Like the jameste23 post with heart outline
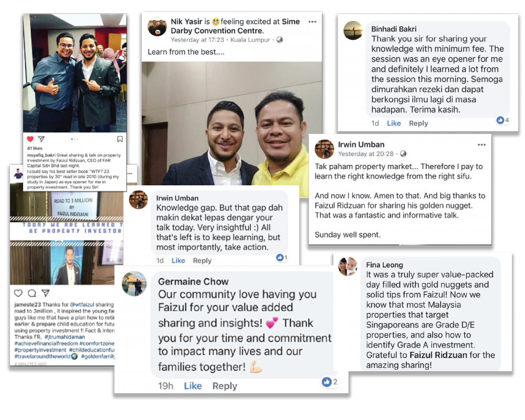Screen dimensions: 525x420 point(18,293)
